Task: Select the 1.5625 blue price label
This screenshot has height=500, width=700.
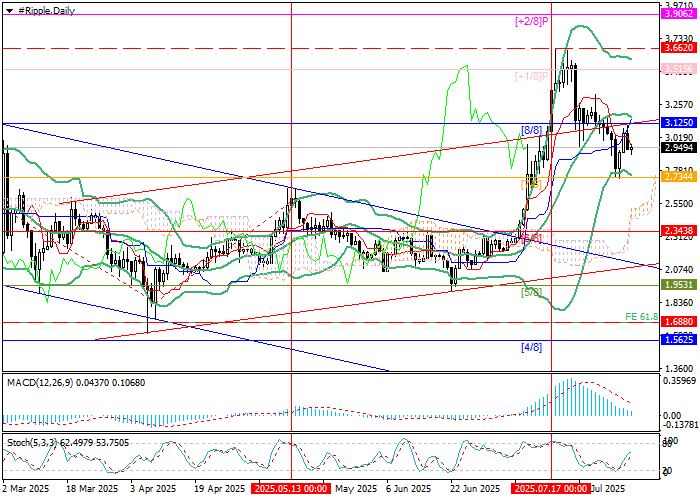Action: [679, 340]
